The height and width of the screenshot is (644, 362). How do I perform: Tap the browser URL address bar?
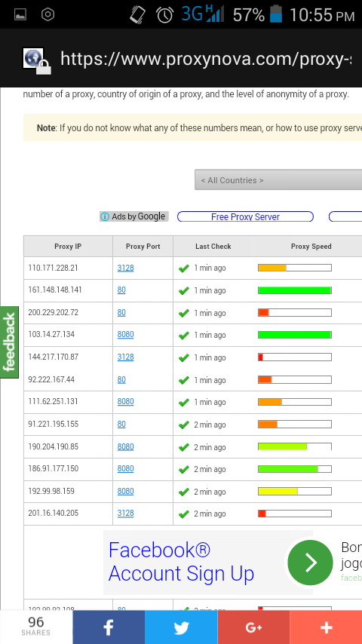click(x=205, y=59)
